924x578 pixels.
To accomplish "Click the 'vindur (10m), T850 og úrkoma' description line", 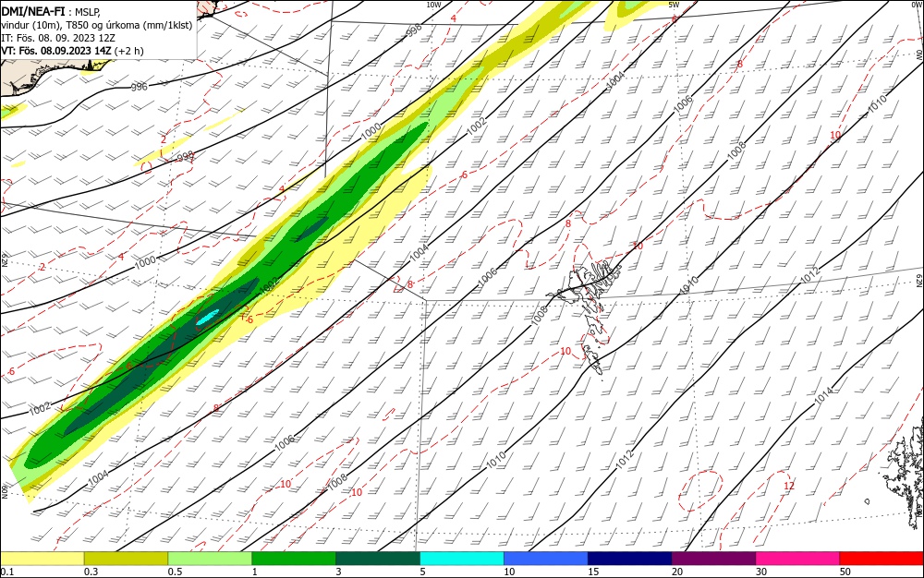I will [x=97, y=25].
